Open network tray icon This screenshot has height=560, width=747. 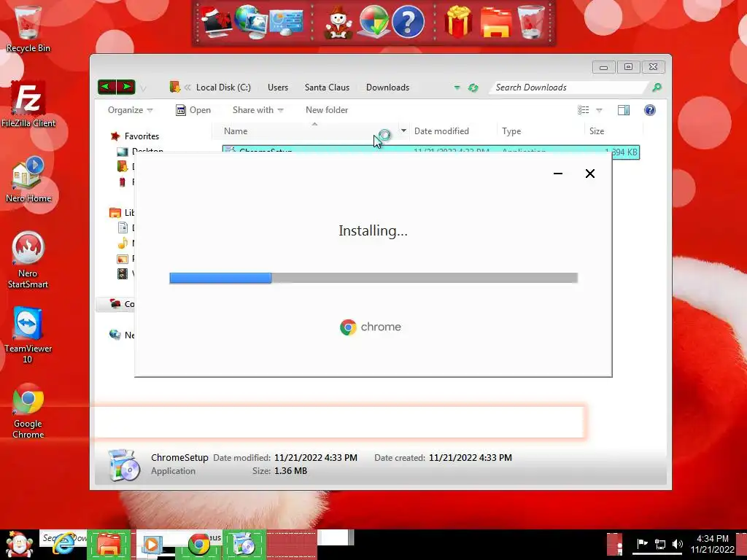coord(660,544)
